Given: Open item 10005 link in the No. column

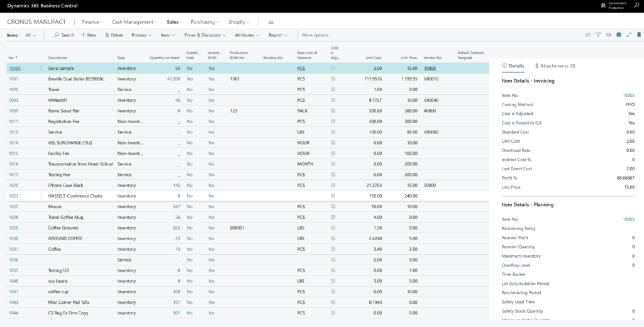Looking at the screenshot, I should point(14,68).
